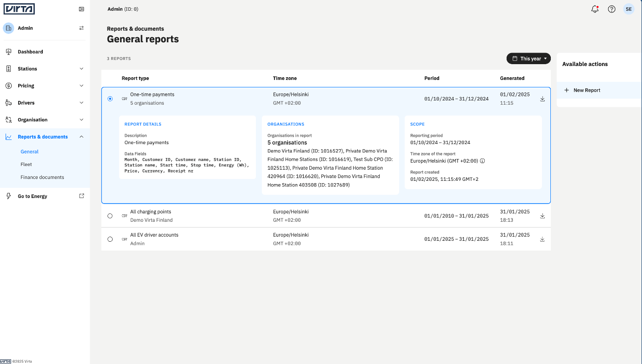The width and height of the screenshot is (642, 364).
Task: Click the Drivers icon in sidebar
Action: click(x=8, y=103)
